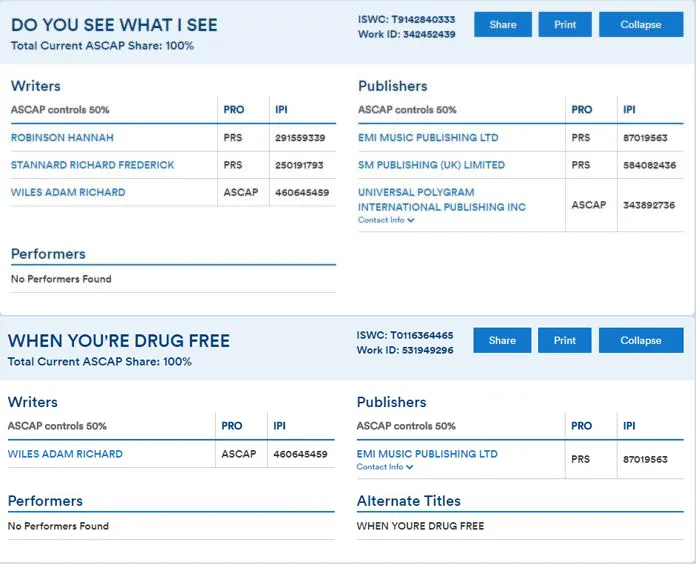This screenshot has width=696, height=564.
Task: Select ISWC T9142840333 text
Action: click(x=407, y=20)
